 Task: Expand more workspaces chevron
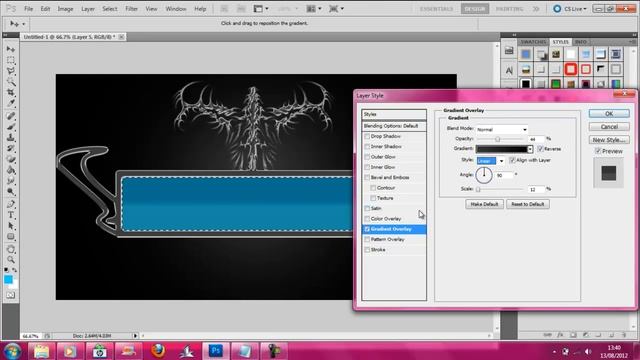pyautogui.click(x=536, y=9)
